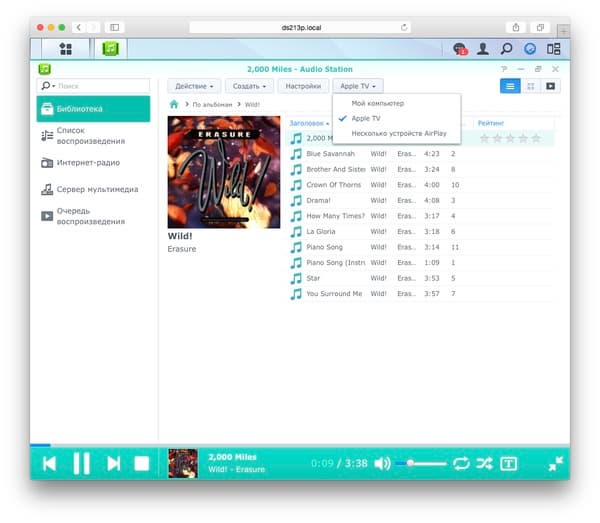Adjust the volume slider
The height and width of the screenshot is (523, 600).
421,464
